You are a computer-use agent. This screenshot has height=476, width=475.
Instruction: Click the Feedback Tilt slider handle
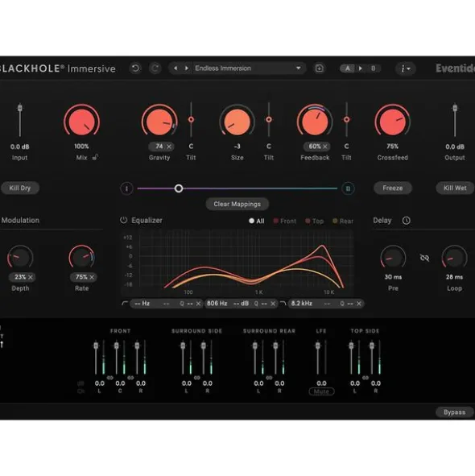346,120
